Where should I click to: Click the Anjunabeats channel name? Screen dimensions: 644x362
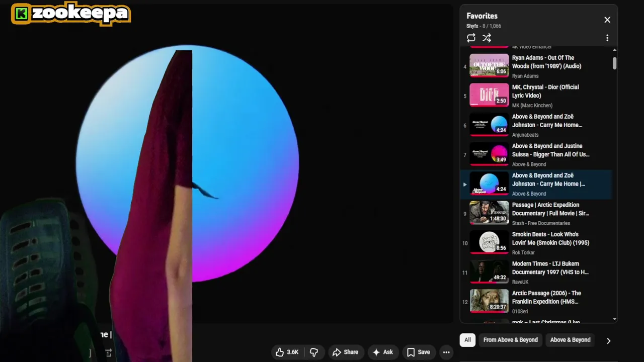pyautogui.click(x=525, y=135)
